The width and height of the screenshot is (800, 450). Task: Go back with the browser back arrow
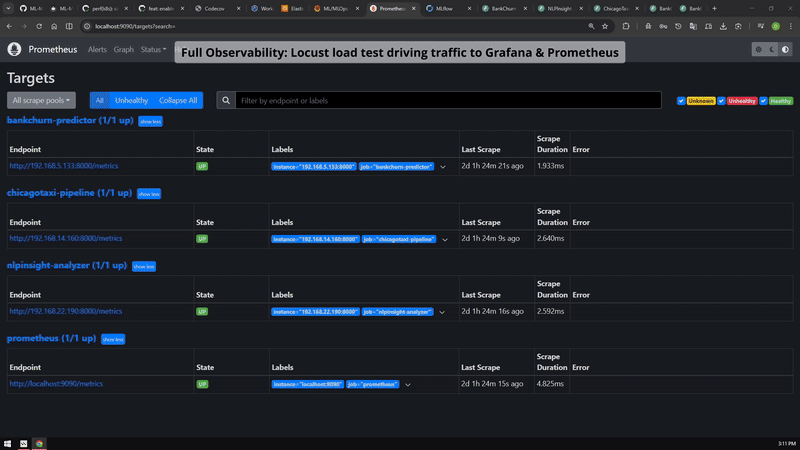click(x=9, y=26)
